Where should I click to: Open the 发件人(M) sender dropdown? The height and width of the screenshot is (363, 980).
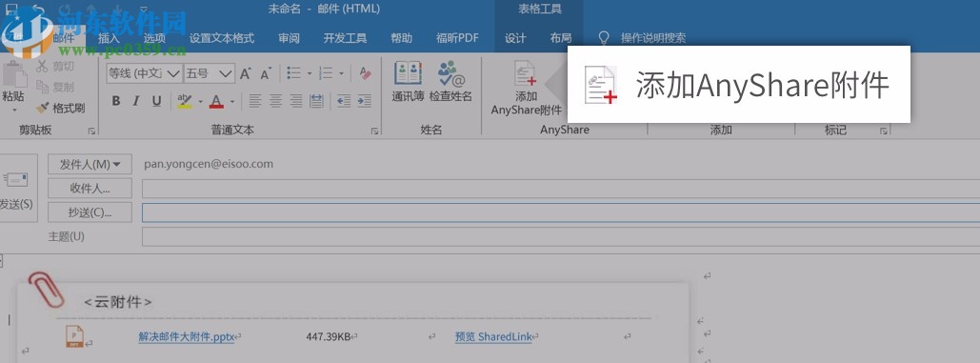click(x=90, y=164)
